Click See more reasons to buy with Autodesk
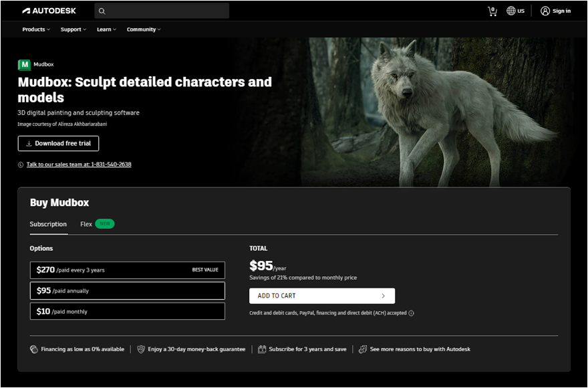The image size is (588, 388). pos(420,349)
